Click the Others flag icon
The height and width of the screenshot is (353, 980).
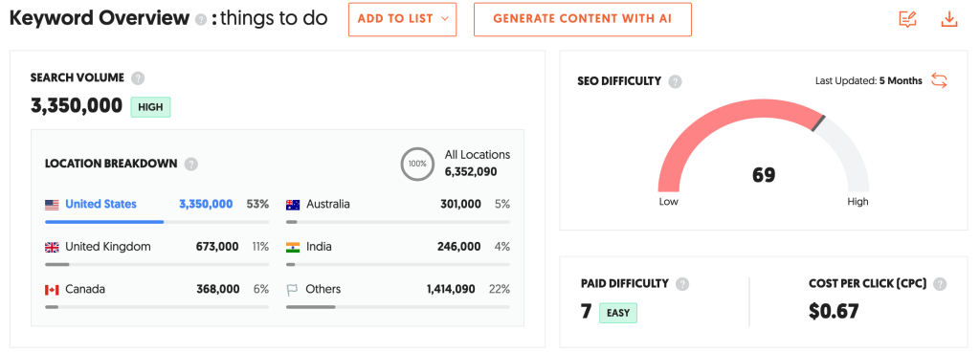292,289
